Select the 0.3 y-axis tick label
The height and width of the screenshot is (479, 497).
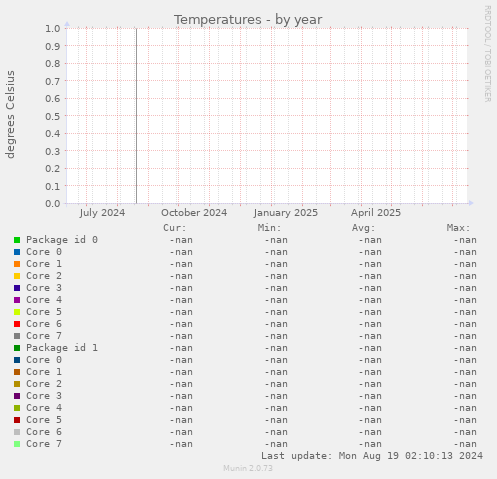click(x=53, y=151)
